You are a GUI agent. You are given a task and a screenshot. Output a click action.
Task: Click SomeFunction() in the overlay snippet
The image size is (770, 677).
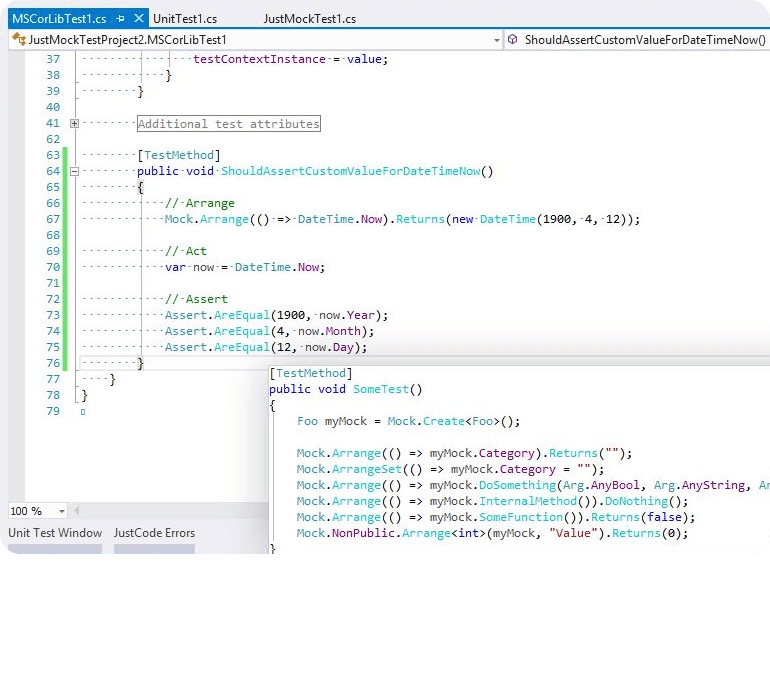[528, 517]
